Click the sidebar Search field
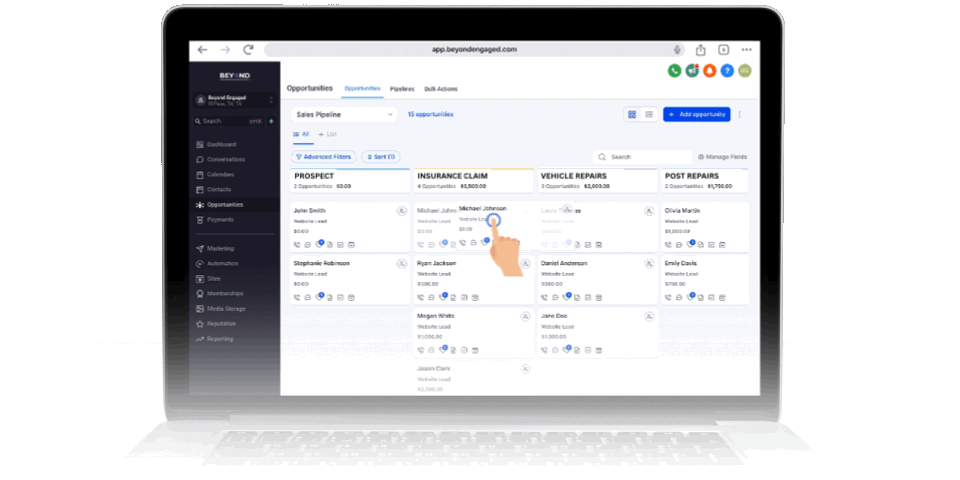This screenshot has width=960, height=480. coord(228,121)
